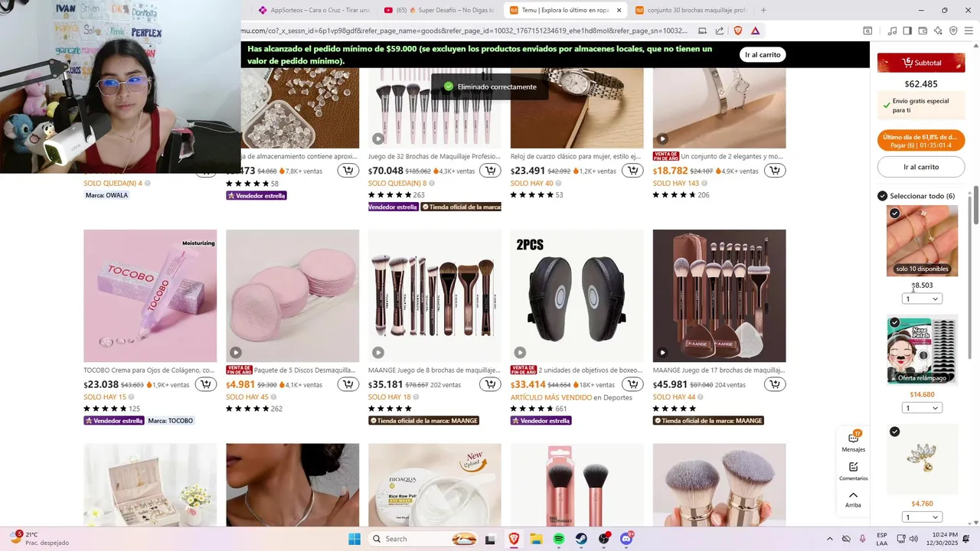Open File Explorer from the taskbar
The width and height of the screenshot is (980, 551).
click(536, 539)
